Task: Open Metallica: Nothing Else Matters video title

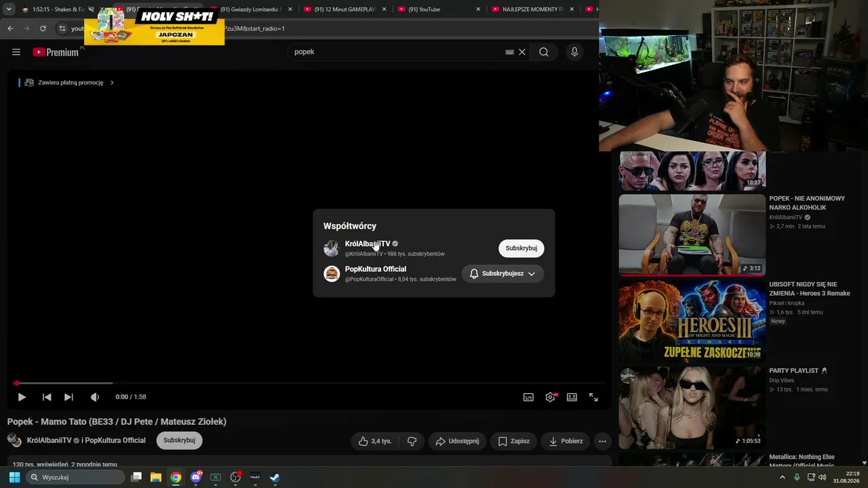Action: click(x=803, y=461)
